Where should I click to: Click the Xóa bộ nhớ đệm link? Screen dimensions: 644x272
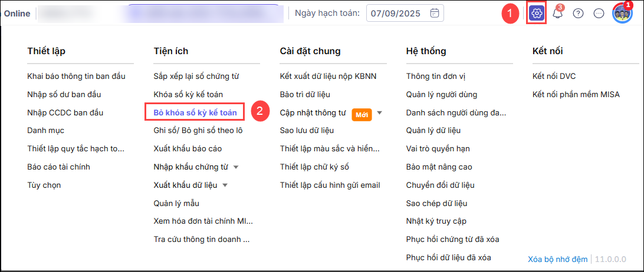[558, 259]
